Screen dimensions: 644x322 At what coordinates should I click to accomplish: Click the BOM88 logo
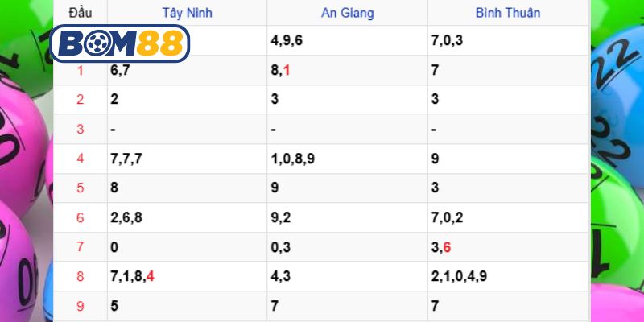(119, 43)
